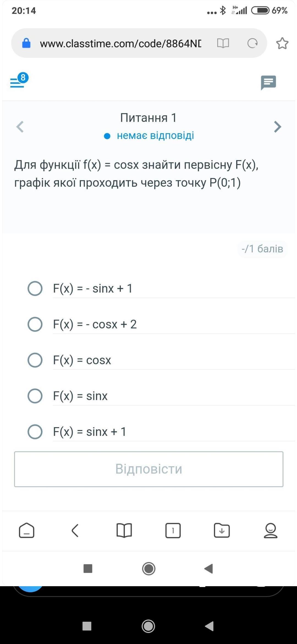Viewport: 297px width, 644px height.
Task: Open the chat message icon
Action: 268,82
